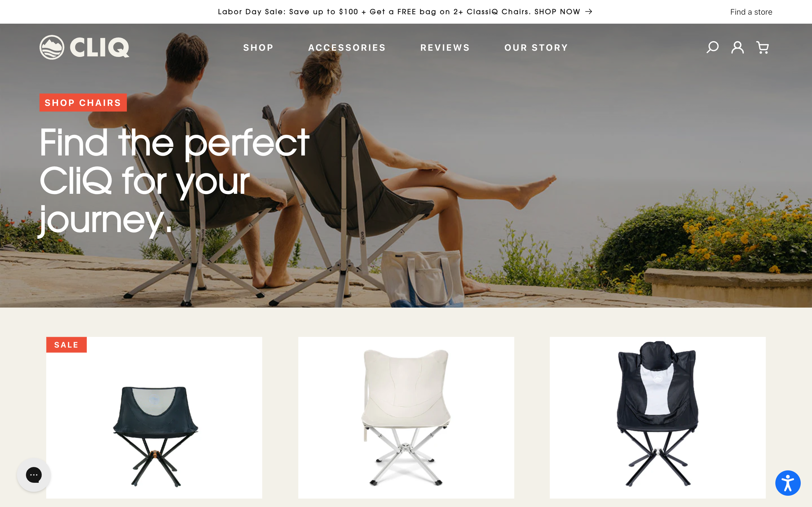Click the SALE badge on first chair

coord(67,345)
